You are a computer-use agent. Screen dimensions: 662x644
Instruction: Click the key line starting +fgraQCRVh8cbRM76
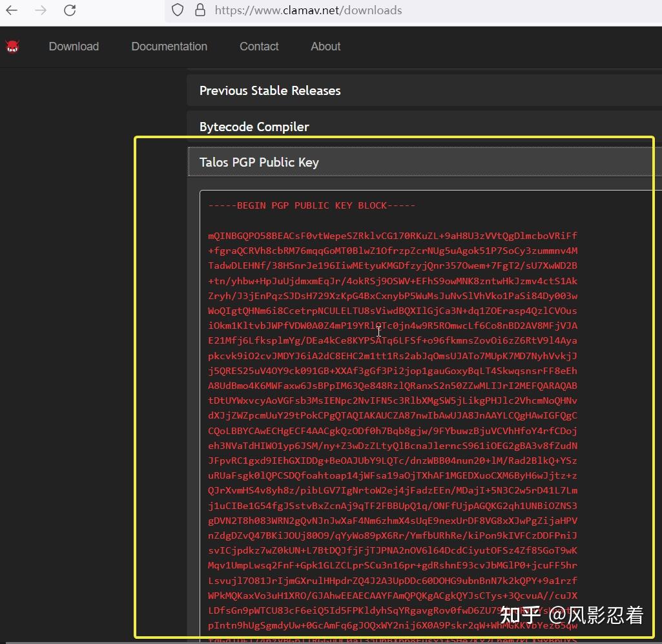coord(393,251)
